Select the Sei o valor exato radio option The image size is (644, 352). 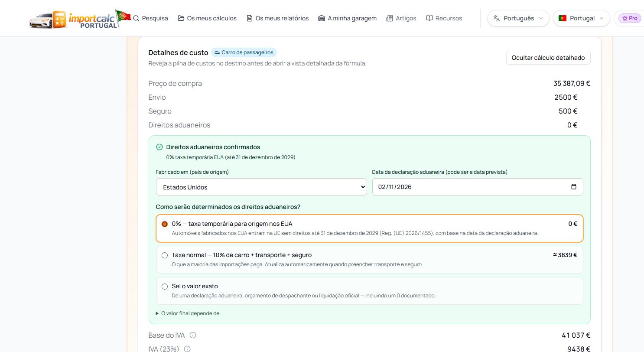click(165, 287)
